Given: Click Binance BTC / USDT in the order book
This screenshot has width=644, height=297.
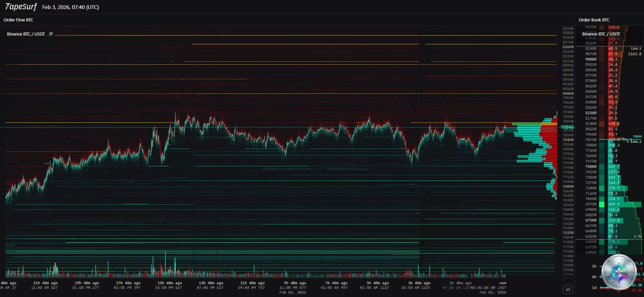Looking at the screenshot, I should coord(601,34).
